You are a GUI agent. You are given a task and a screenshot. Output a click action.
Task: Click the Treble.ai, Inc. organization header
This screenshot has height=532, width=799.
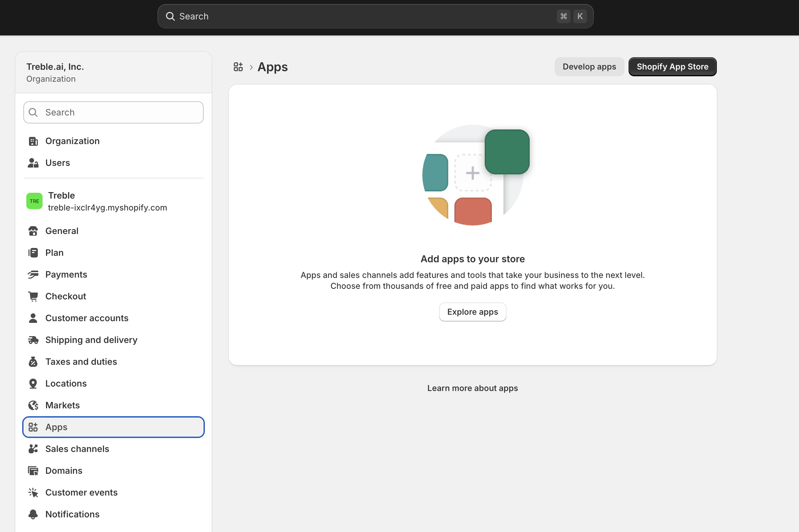[x=55, y=67]
